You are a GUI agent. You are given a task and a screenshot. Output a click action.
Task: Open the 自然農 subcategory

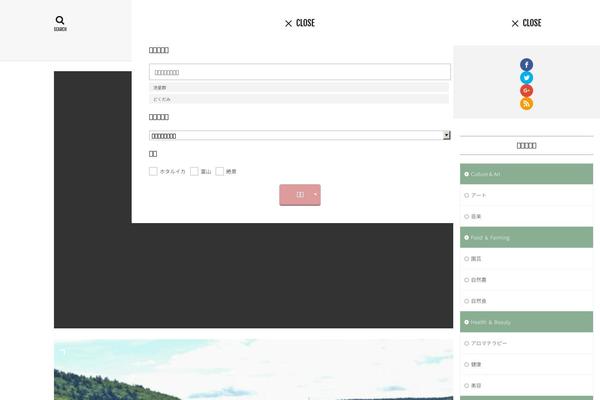[x=526, y=280]
